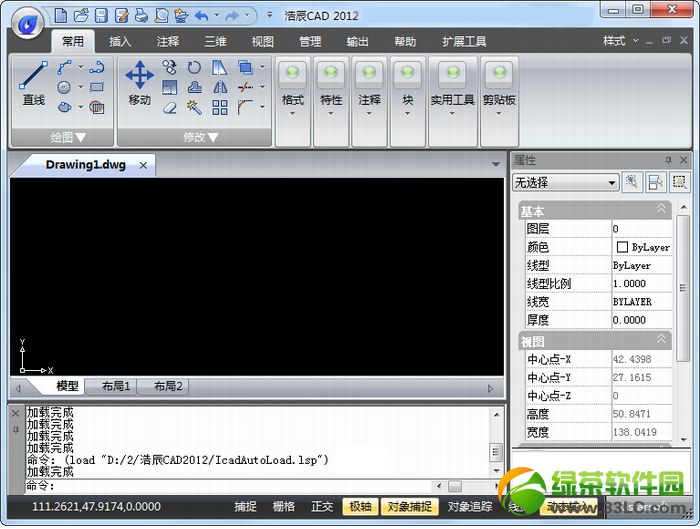Close the Drawing1.dwg tab
700x529 pixels.
pos(143,165)
